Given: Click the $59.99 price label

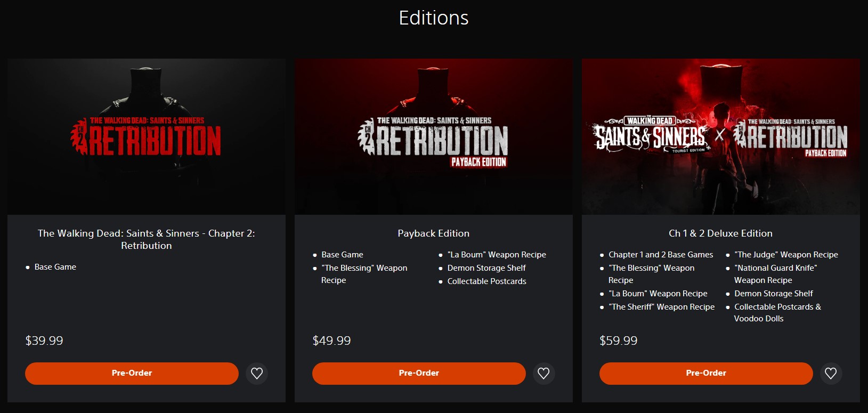Looking at the screenshot, I should [x=618, y=341].
